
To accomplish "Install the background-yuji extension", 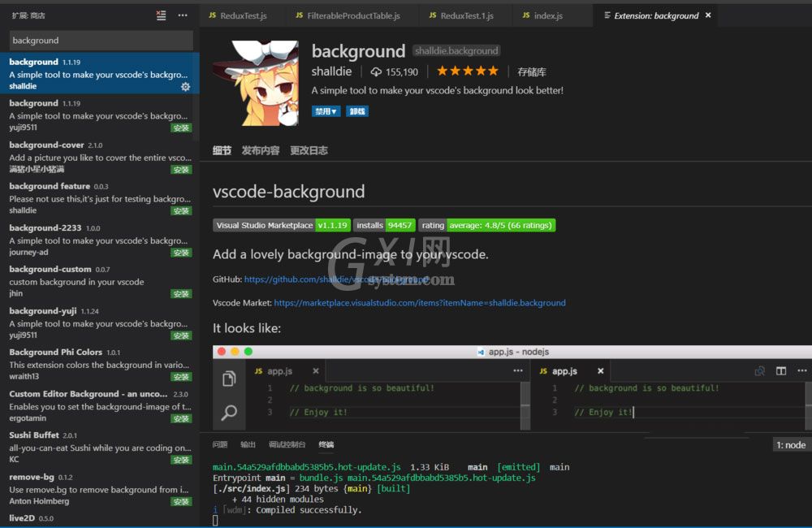I will coord(181,335).
